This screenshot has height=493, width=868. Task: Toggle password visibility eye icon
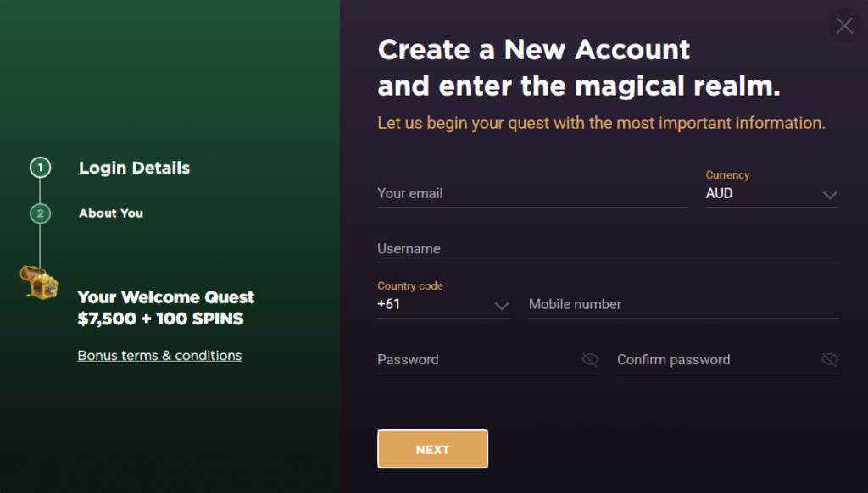(x=590, y=360)
